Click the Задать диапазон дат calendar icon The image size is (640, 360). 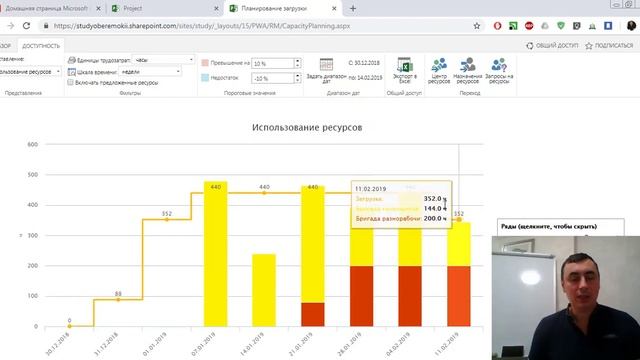[x=326, y=65]
